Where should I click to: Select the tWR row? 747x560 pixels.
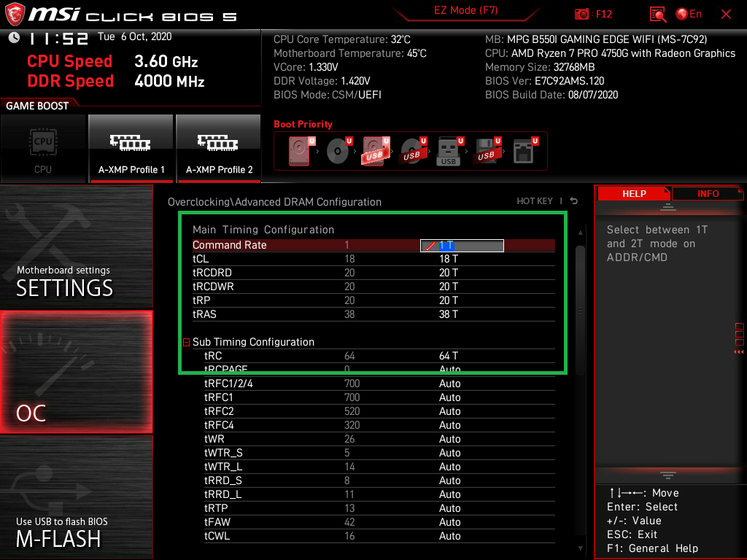(x=379, y=439)
